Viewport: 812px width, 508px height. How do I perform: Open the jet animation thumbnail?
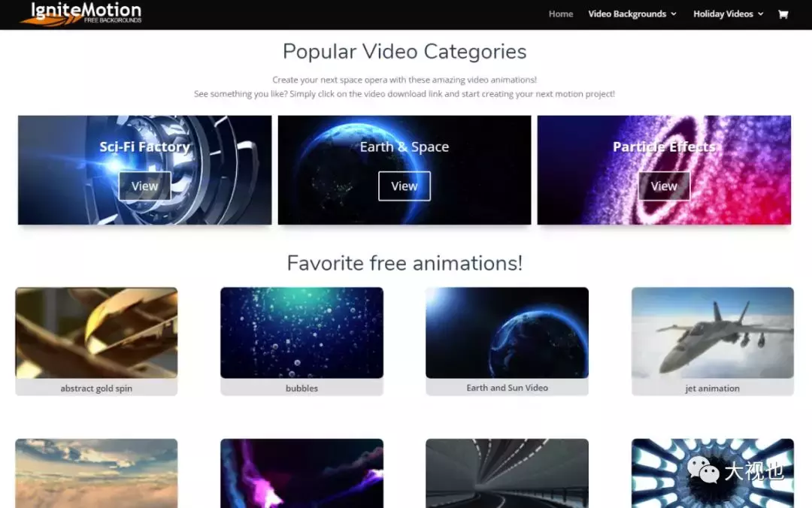tap(712, 332)
